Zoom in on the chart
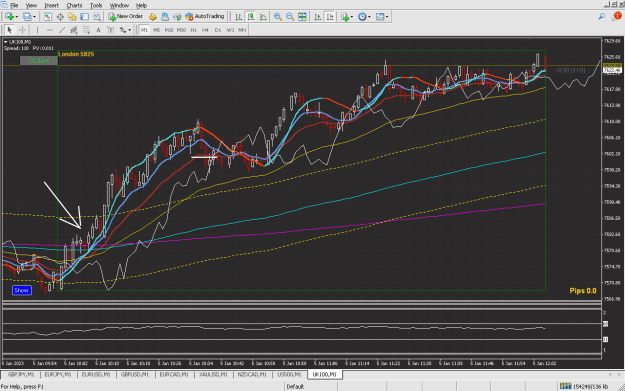Screen dimensions: 625x391 277,17
